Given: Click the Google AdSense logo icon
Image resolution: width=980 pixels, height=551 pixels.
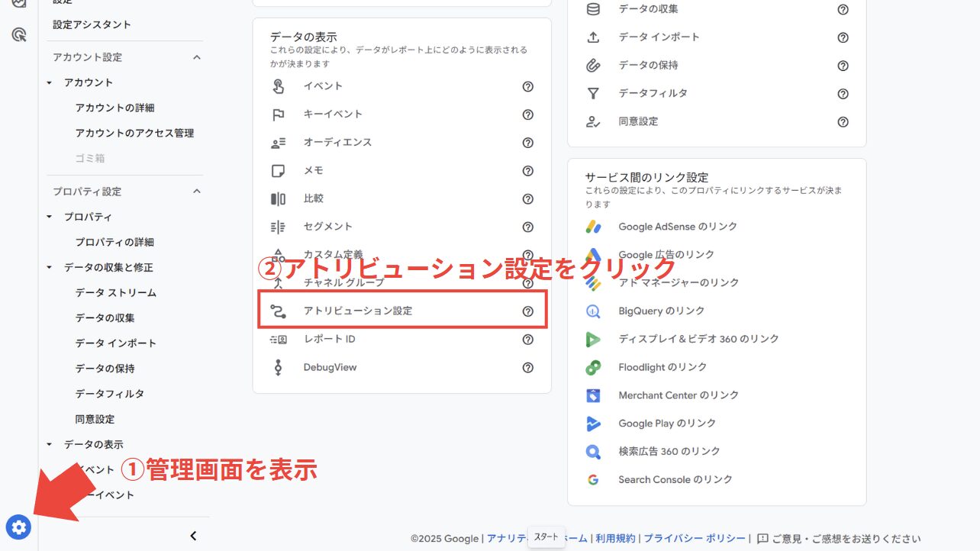Looking at the screenshot, I should pyautogui.click(x=593, y=227).
